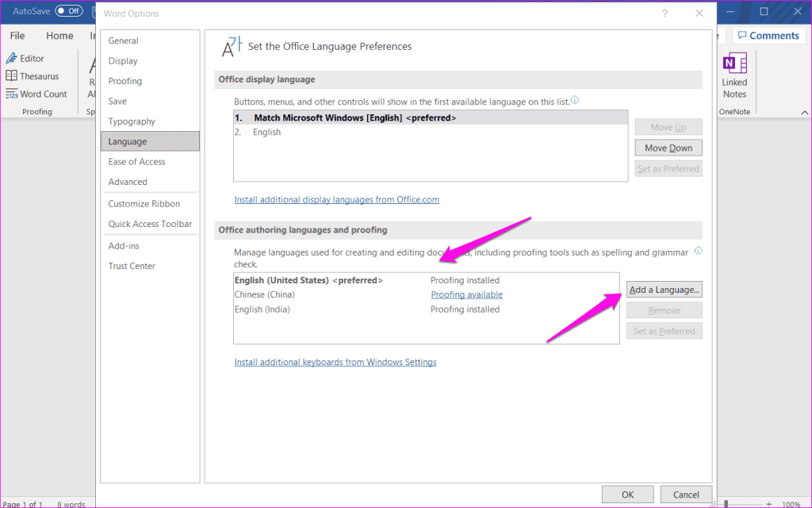This screenshot has width=812, height=508.
Task: Click the Help icon in Word Options dialog
Action: (x=665, y=12)
